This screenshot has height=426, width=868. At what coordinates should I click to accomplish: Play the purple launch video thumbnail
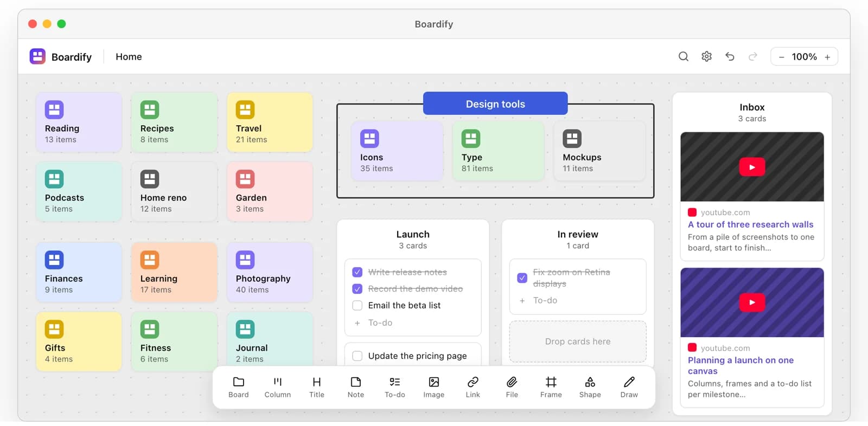[752, 302]
